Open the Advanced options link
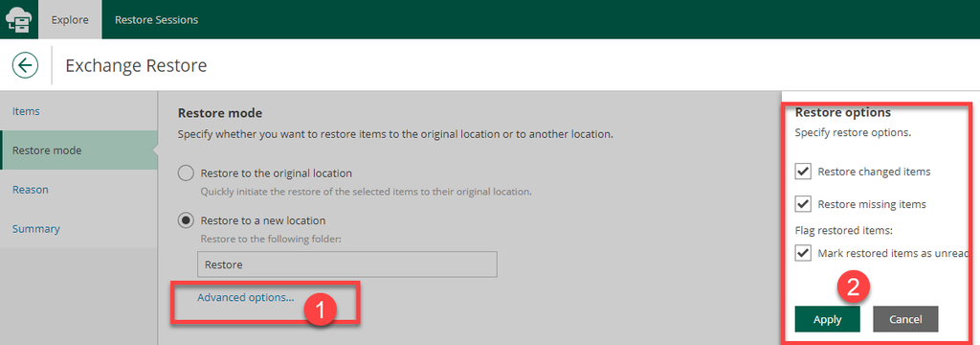The height and width of the screenshot is (345, 980). pos(246,297)
